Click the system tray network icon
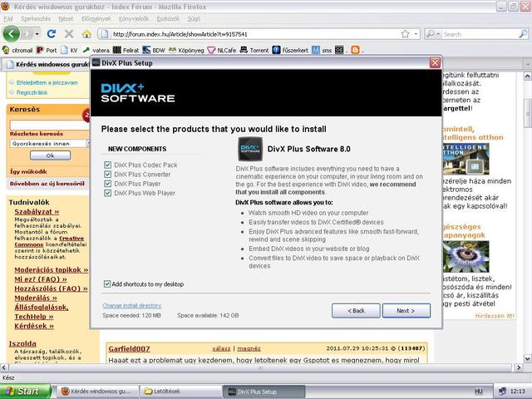The height and width of the screenshot is (399, 532). coord(502,392)
